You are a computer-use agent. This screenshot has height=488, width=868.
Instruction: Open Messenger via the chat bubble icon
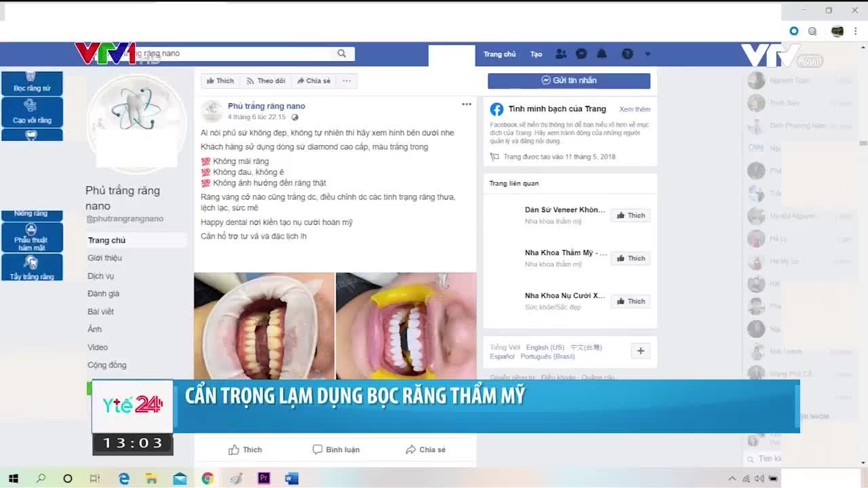click(x=581, y=54)
